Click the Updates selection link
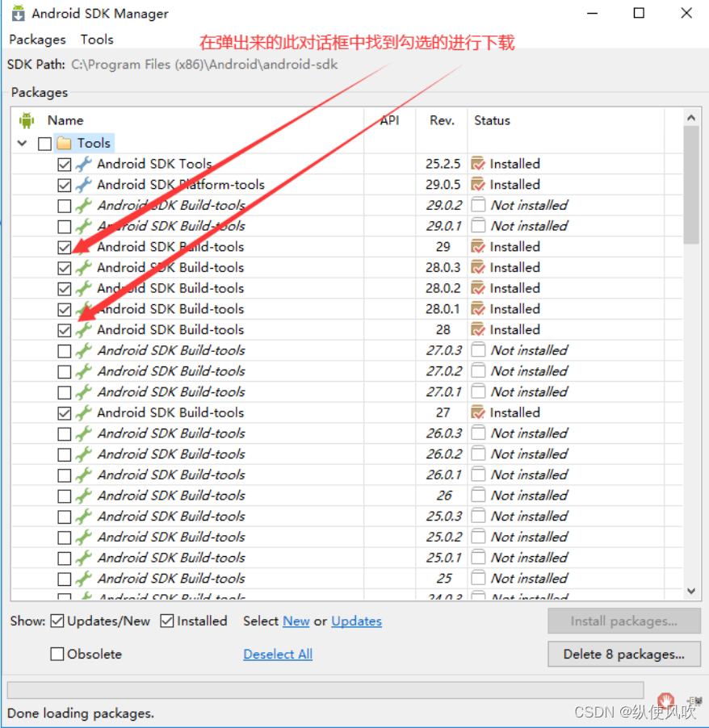This screenshot has height=728, width=709. pyautogui.click(x=356, y=621)
